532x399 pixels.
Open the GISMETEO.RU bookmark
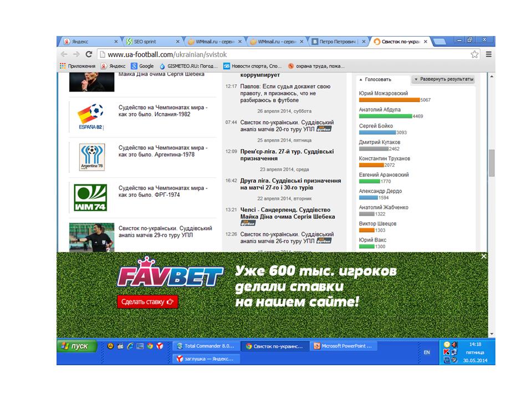click(x=188, y=66)
